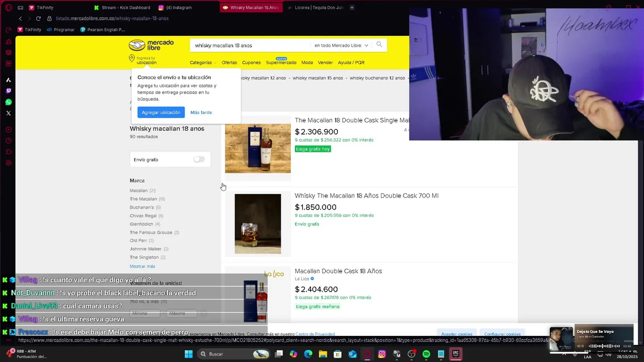Open Epic Games Launcher from the taskbar
644x362 pixels.
pyautogui.click(x=456, y=354)
